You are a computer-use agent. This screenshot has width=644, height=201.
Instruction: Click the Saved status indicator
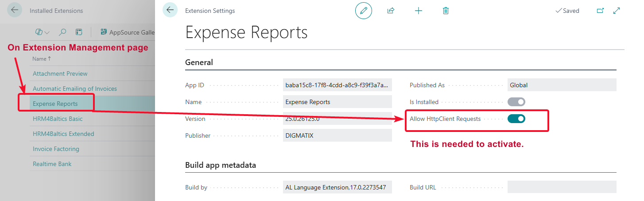(567, 11)
